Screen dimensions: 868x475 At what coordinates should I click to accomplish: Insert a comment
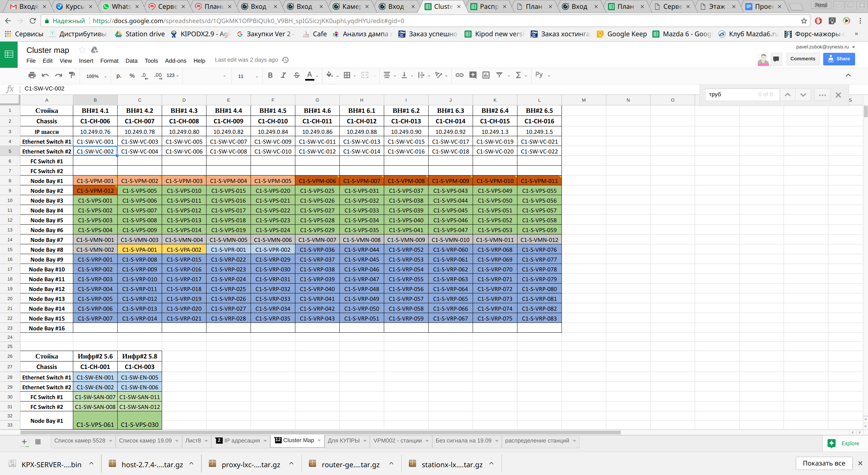click(x=473, y=75)
